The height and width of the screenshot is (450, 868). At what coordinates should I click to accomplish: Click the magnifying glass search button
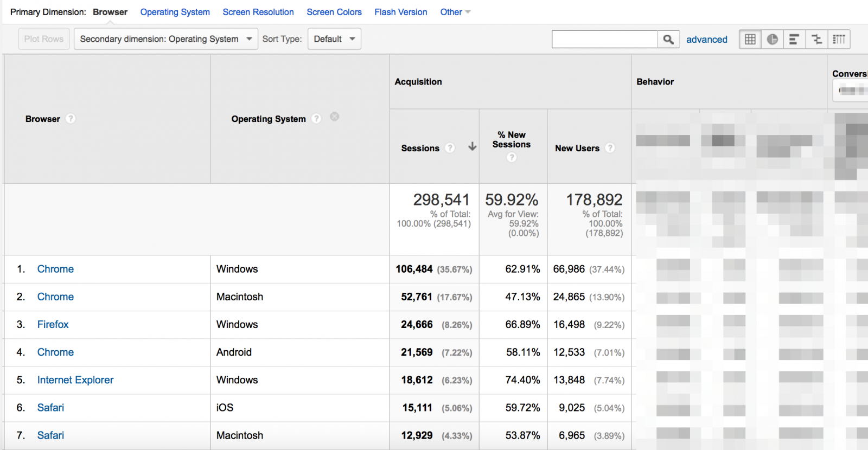668,39
